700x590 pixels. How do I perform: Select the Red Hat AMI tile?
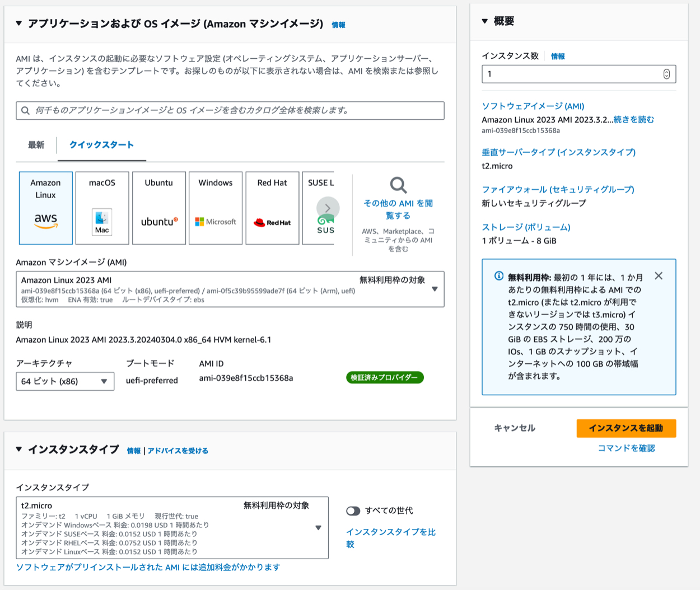[x=272, y=208]
